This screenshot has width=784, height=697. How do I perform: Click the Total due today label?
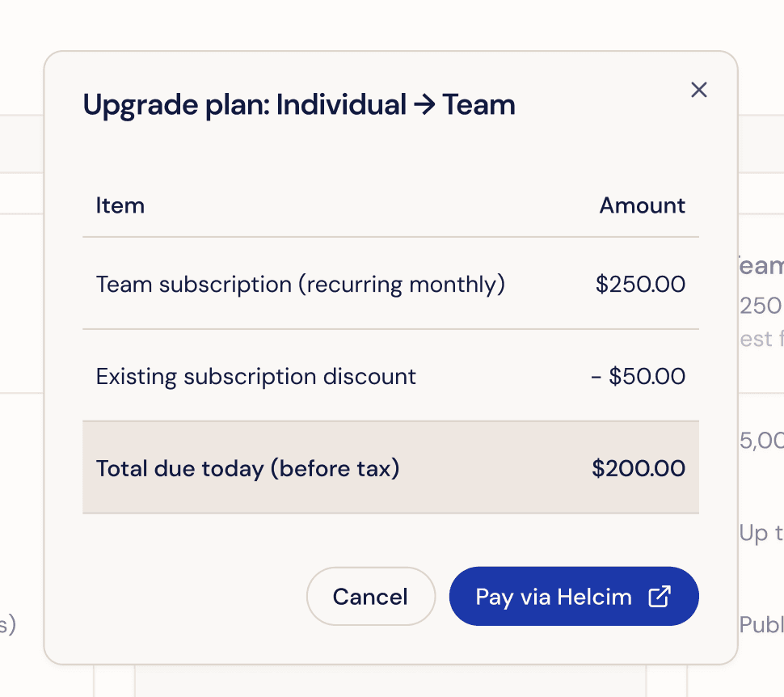pyautogui.click(x=247, y=469)
